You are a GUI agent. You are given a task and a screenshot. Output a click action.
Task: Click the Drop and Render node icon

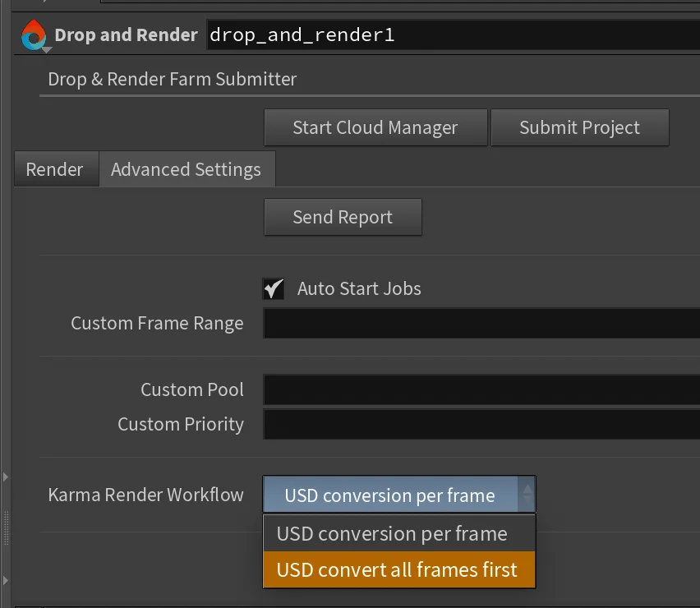pos(33,35)
